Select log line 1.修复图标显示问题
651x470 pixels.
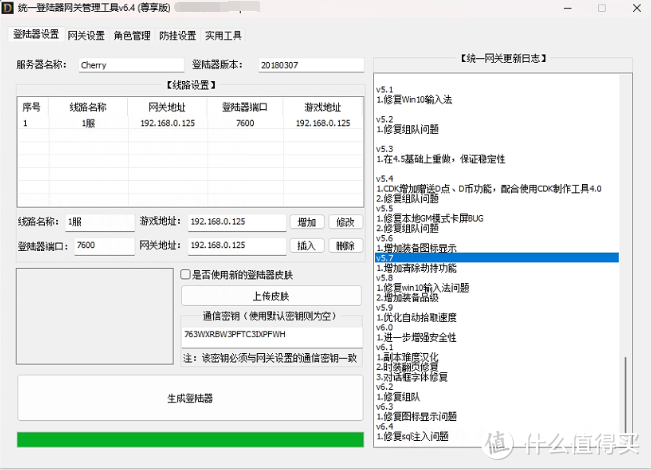pyautogui.click(x=416, y=416)
